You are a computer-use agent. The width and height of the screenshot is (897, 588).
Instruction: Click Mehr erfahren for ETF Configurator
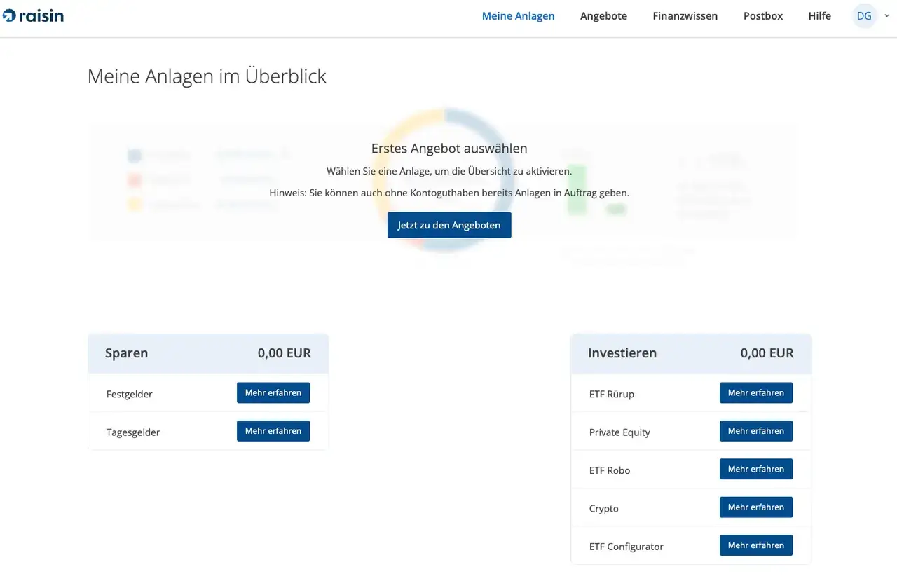(x=756, y=545)
